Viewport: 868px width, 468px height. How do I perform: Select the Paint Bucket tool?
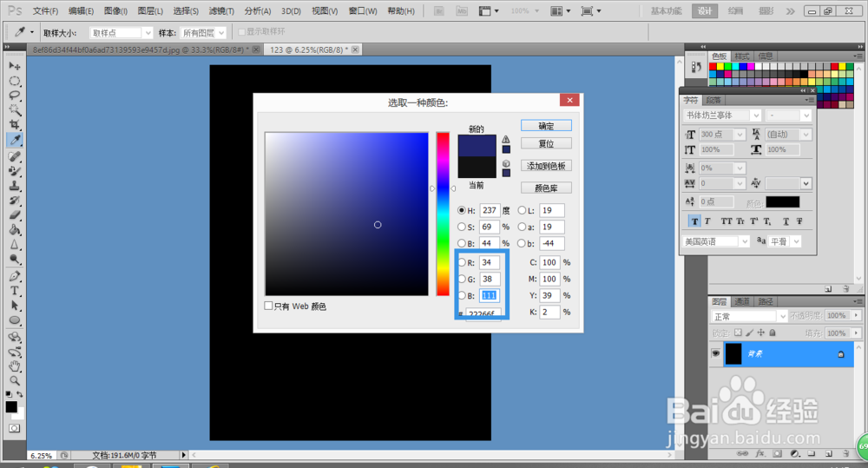(15, 230)
